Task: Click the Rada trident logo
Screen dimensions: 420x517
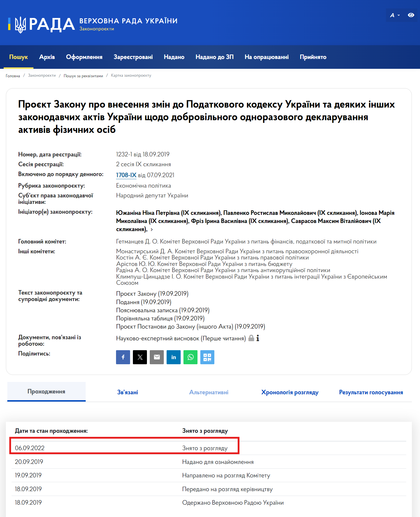Action: pyautogui.click(x=20, y=25)
